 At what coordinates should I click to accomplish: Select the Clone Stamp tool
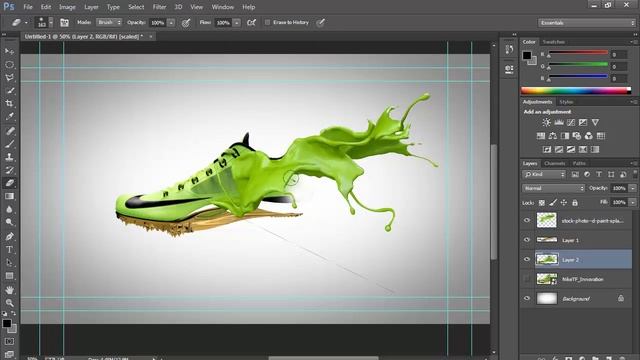click(9, 157)
